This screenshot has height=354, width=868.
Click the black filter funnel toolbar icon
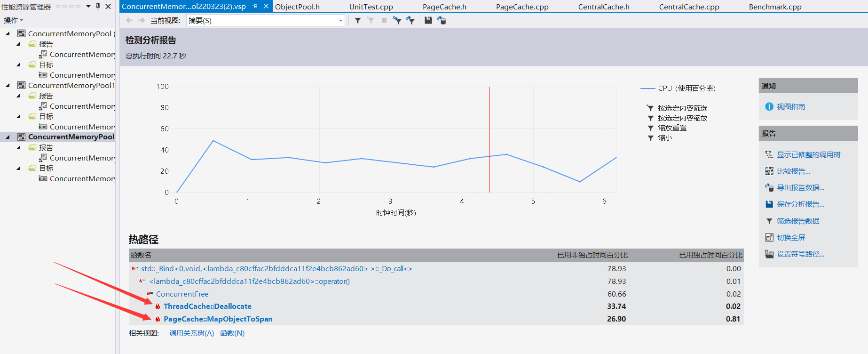coord(358,20)
